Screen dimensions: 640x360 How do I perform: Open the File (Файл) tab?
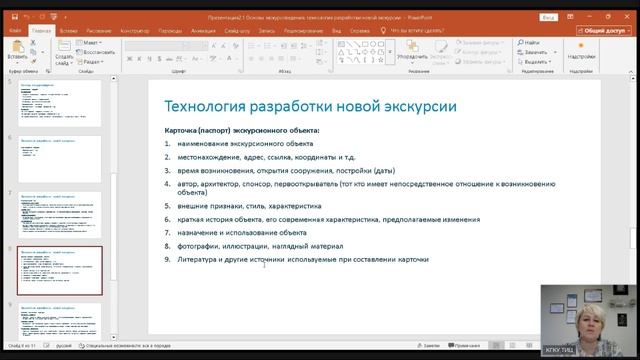pos(15,31)
